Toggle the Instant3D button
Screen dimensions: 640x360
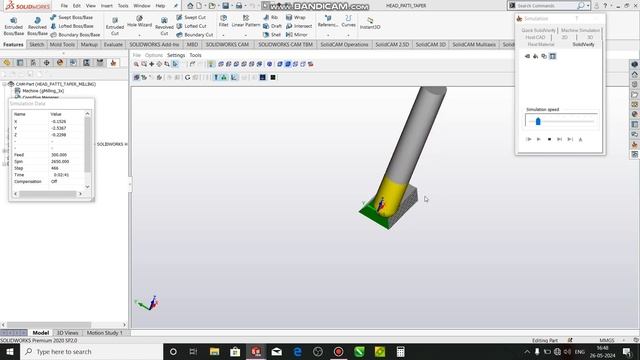(x=370, y=23)
